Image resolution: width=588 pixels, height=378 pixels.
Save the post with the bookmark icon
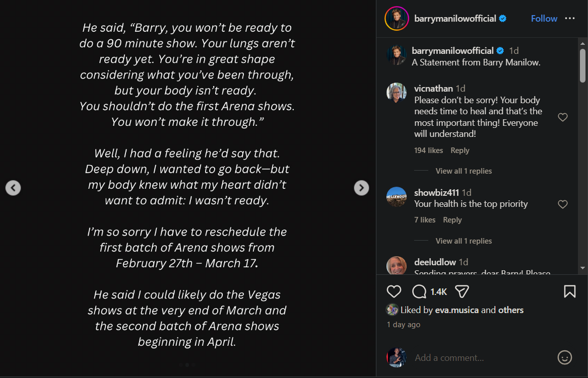[569, 291]
